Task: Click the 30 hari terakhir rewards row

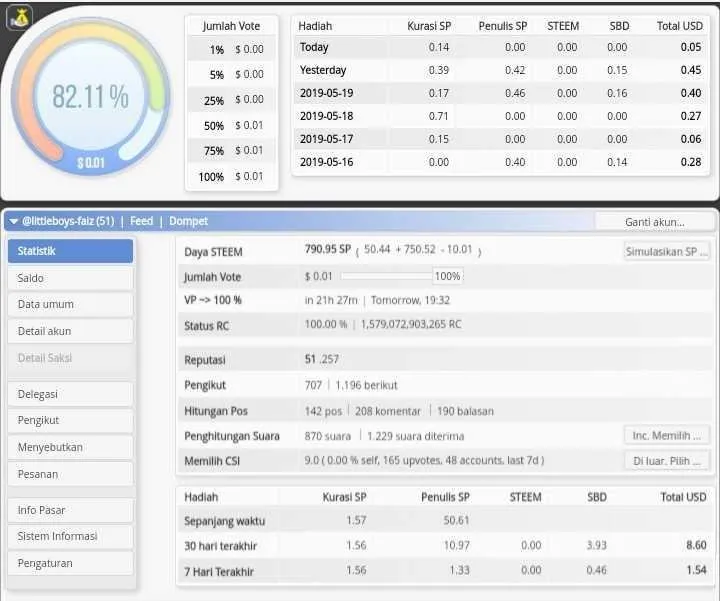Action: pos(444,545)
